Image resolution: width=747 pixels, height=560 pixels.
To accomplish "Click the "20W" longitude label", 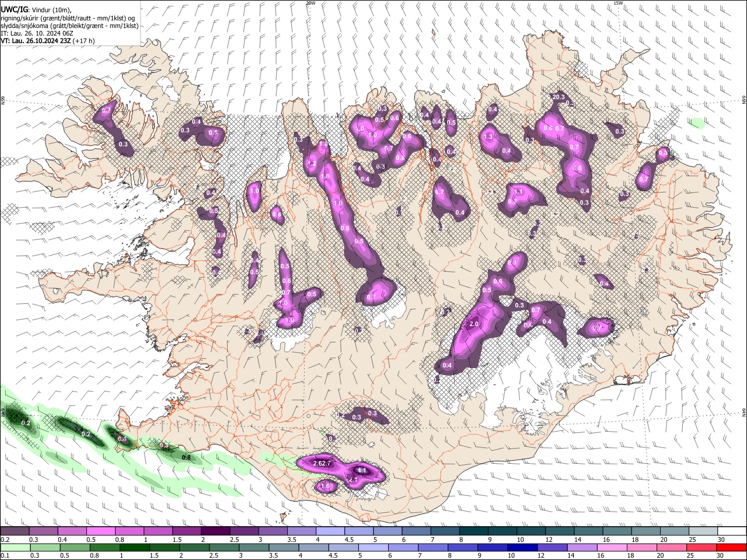I will click(311, 3).
